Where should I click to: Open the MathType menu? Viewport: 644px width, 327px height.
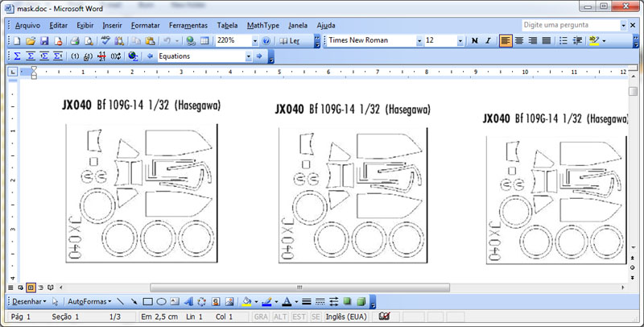[263, 26]
